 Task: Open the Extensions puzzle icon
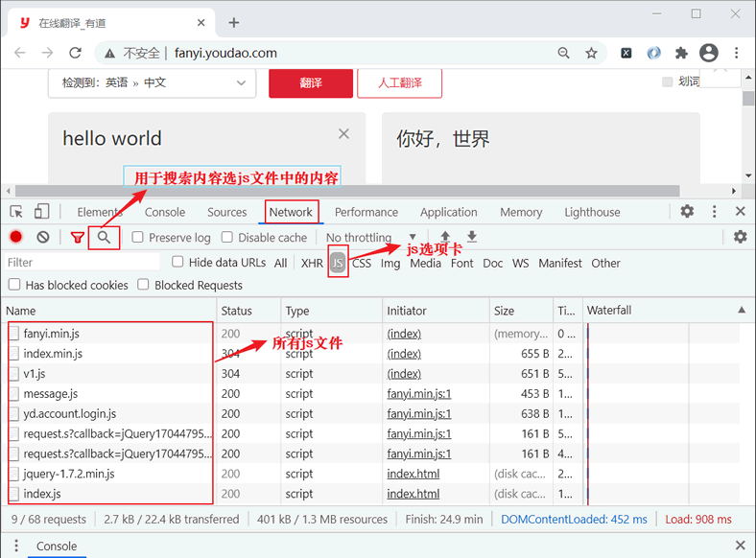click(x=681, y=53)
